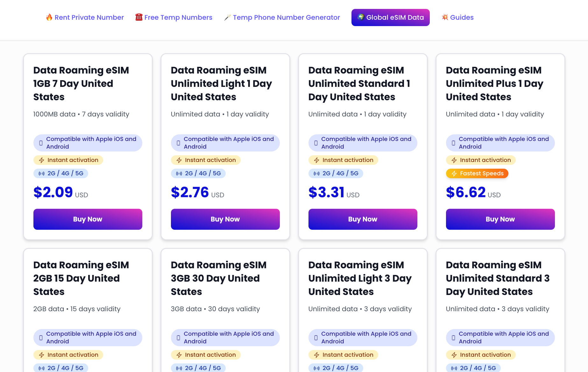Screen dimensions: 588x372
Task: Buy the 1GB 7 Day plan for $2.09
Action: click(88, 219)
